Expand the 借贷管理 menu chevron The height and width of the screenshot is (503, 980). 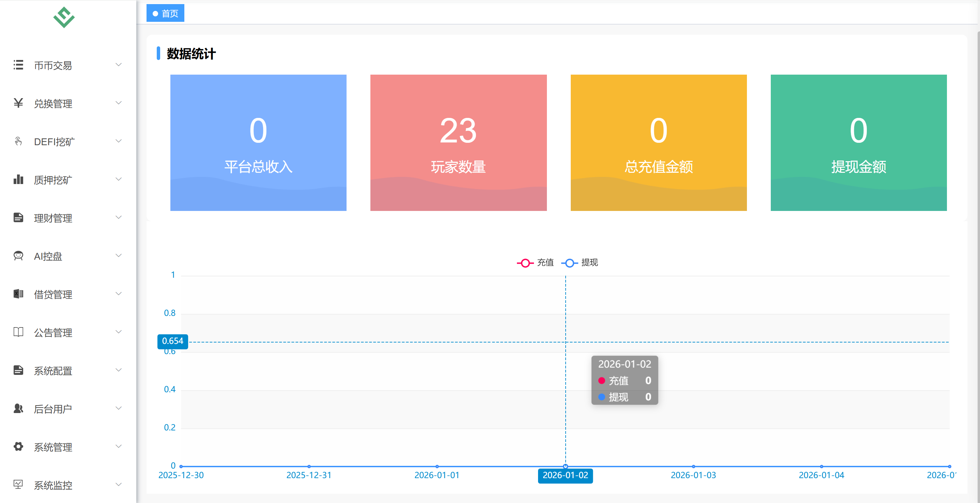[x=118, y=294]
